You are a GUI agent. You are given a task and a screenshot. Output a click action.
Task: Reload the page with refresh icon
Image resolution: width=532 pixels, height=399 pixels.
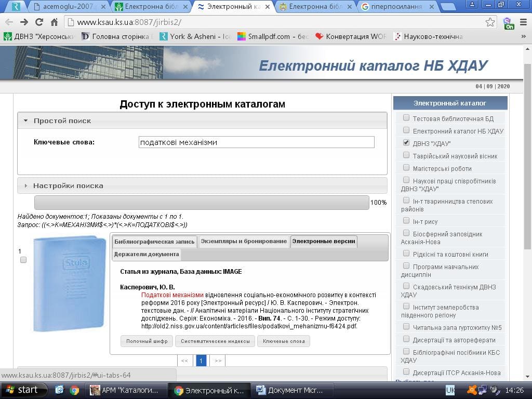tap(39, 22)
